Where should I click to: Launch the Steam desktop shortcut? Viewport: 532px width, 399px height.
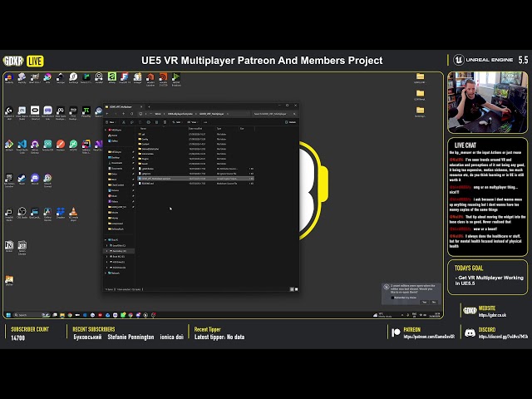click(x=22, y=177)
